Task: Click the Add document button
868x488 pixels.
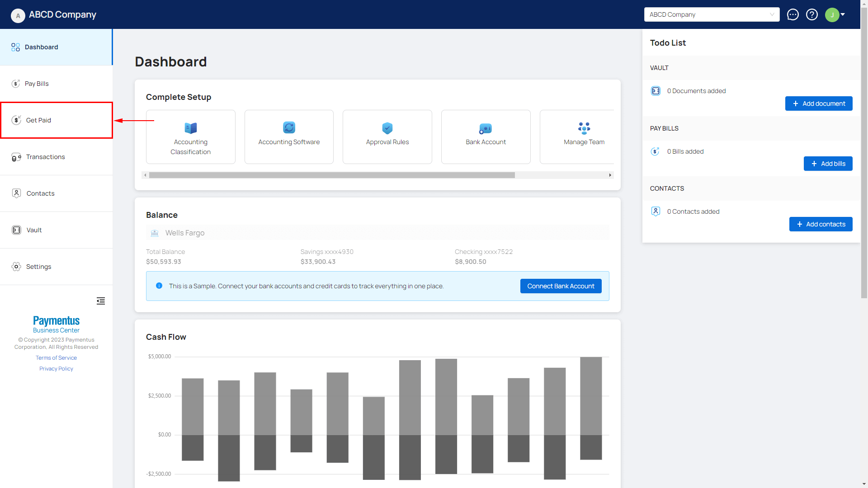Action: coord(819,103)
